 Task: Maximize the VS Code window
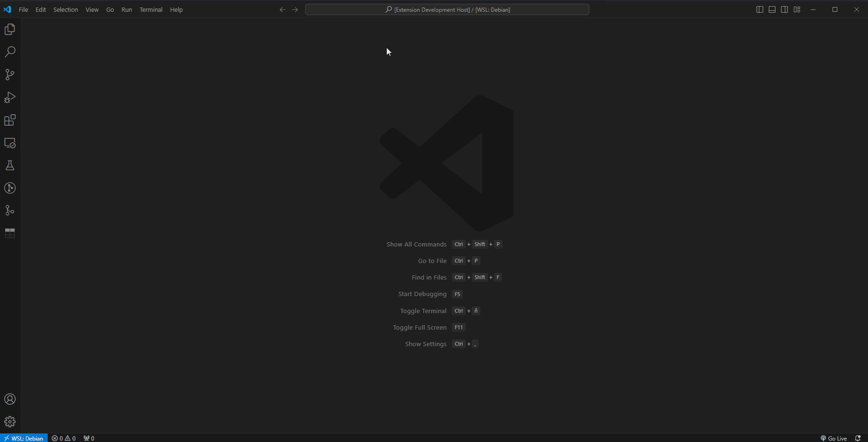(835, 9)
